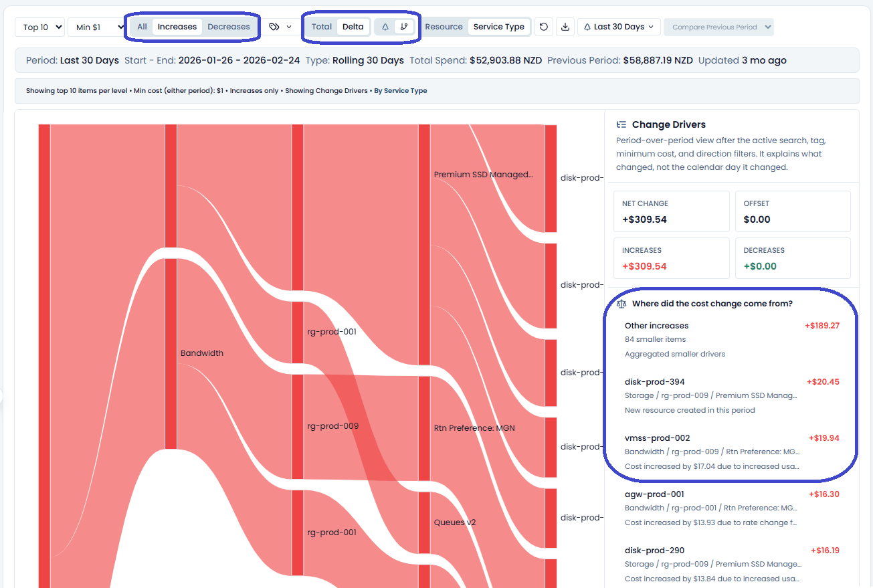Select the vmss-prod-002 driver row

[x=732, y=452]
